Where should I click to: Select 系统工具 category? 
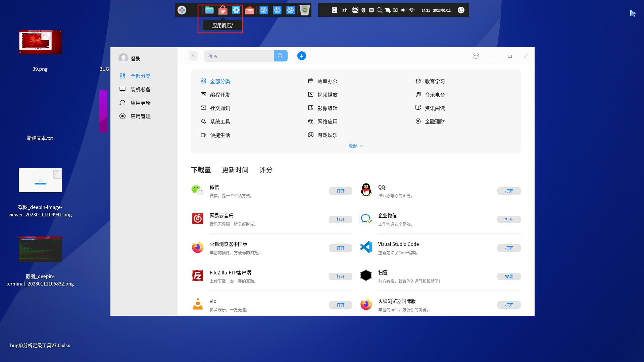(x=215, y=122)
